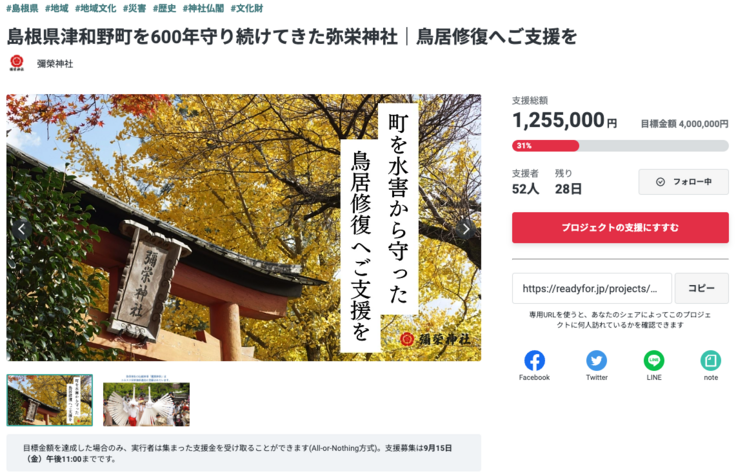Click the 31% funding progress bar
The width and height of the screenshot is (736, 476).
point(620,146)
